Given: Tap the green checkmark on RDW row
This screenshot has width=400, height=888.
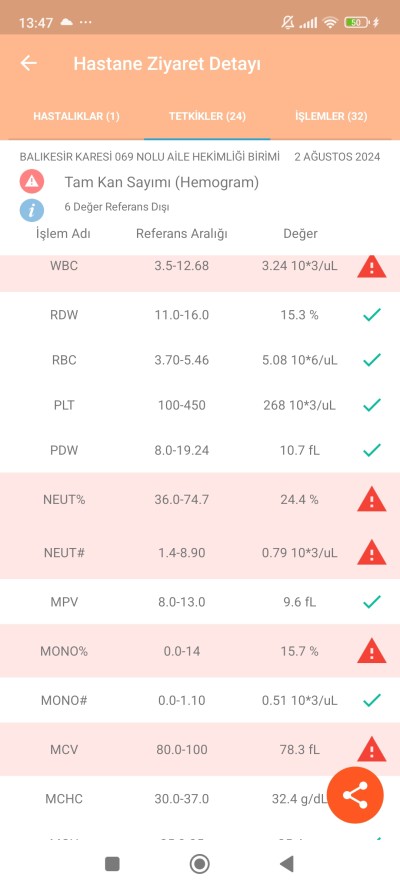Looking at the screenshot, I should coord(372,314).
